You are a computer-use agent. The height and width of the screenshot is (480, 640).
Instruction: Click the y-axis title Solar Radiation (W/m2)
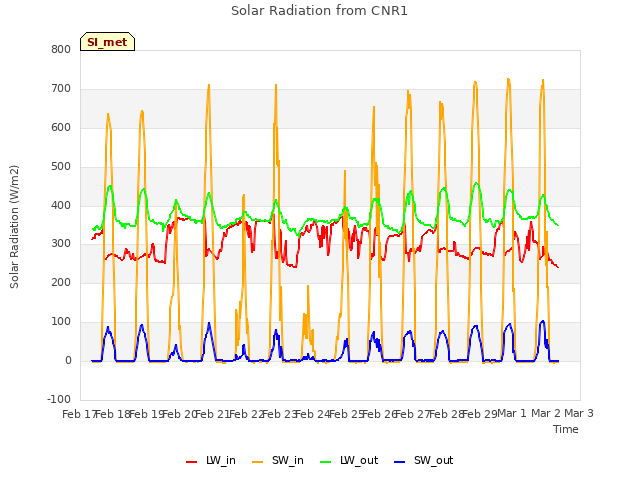tap(14, 227)
